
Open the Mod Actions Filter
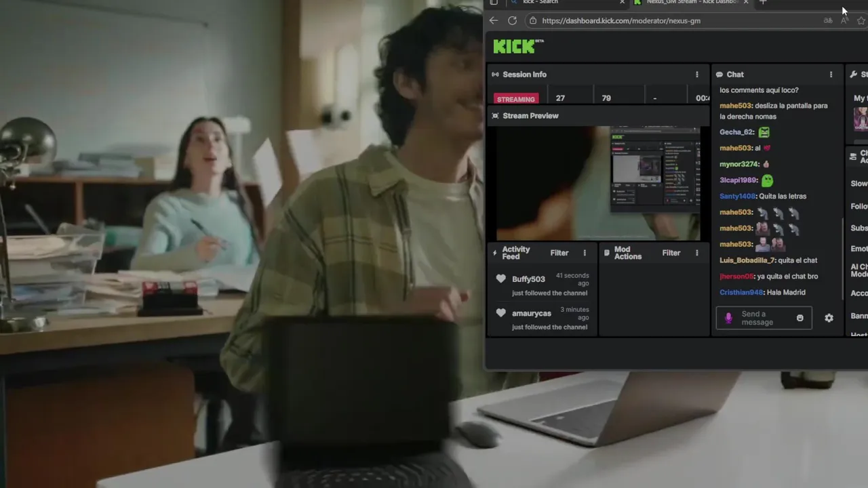671,253
